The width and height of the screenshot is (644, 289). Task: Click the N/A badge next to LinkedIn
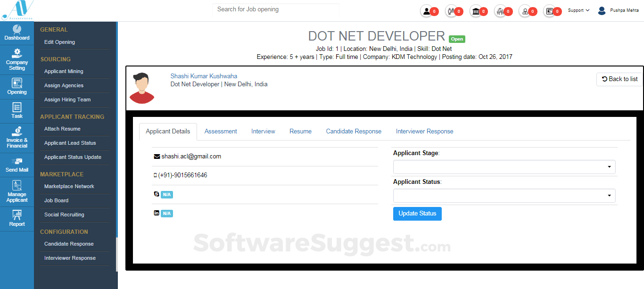[167, 214]
